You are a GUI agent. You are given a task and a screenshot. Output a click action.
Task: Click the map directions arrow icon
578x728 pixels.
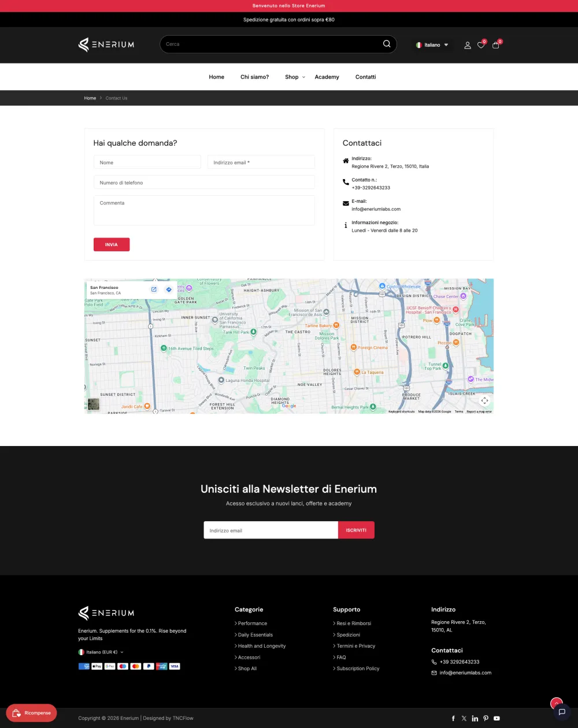coord(169,289)
